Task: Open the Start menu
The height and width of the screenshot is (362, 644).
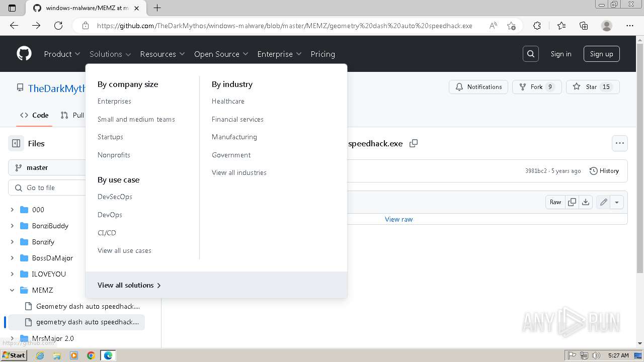Action: [x=14, y=355]
